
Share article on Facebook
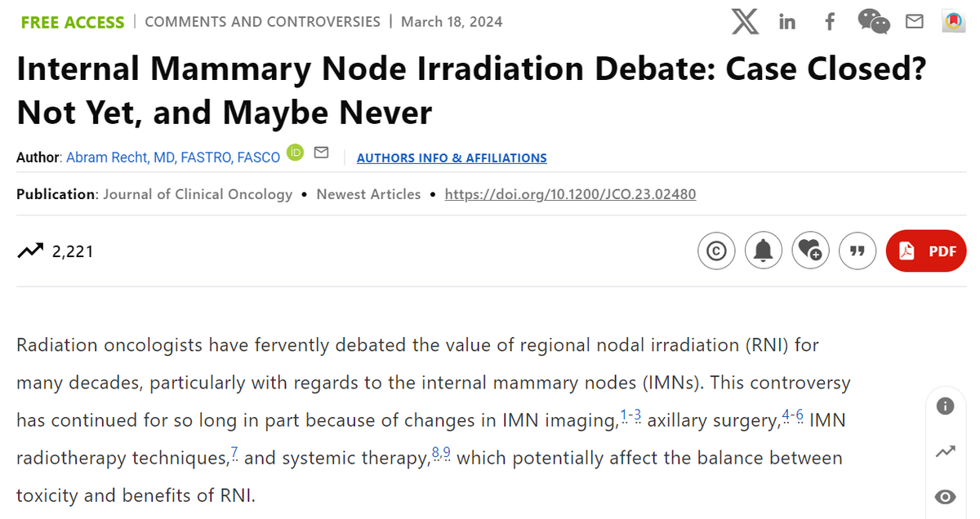(x=830, y=22)
